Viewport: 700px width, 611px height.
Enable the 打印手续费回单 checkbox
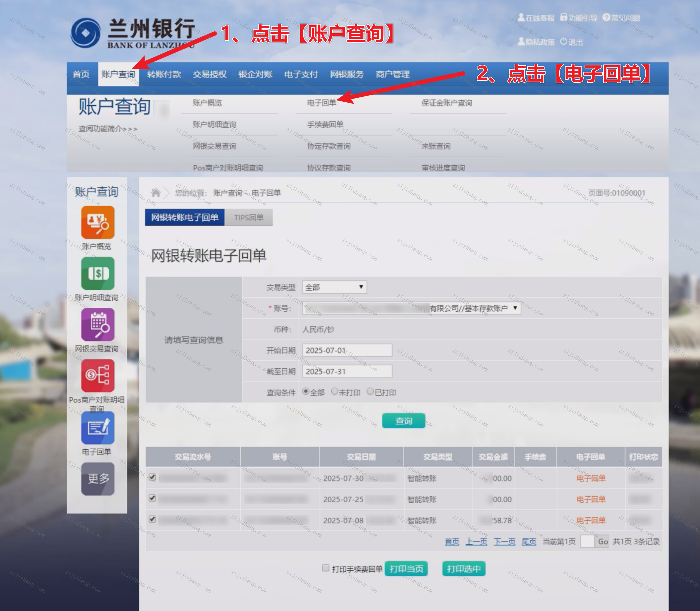[x=325, y=568]
